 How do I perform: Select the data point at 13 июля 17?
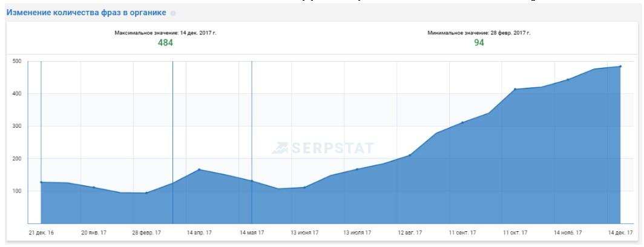coord(357,169)
